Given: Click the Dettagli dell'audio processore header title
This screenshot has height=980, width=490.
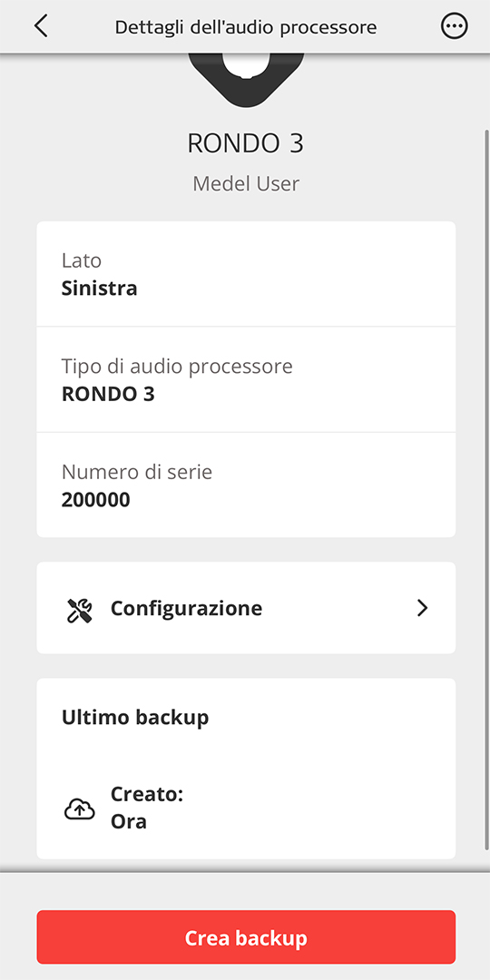Looking at the screenshot, I should [x=246, y=27].
